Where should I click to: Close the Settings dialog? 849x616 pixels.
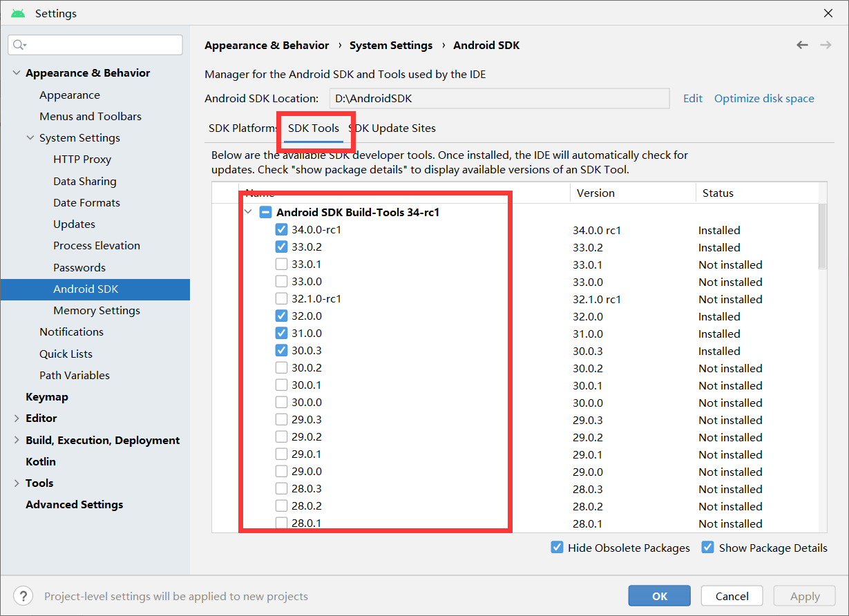pyautogui.click(x=828, y=13)
